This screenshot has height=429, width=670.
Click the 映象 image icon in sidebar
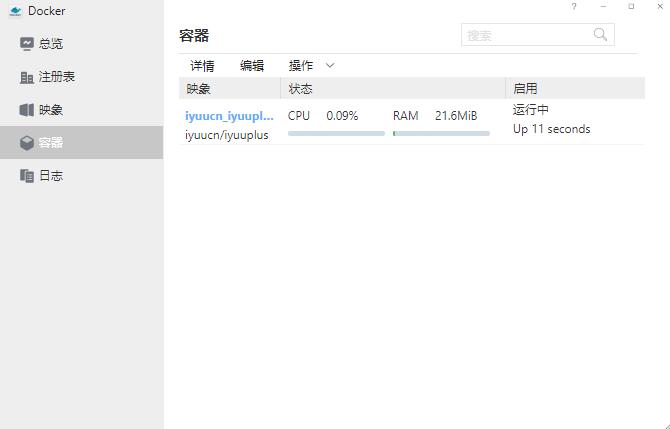(x=26, y=110)
